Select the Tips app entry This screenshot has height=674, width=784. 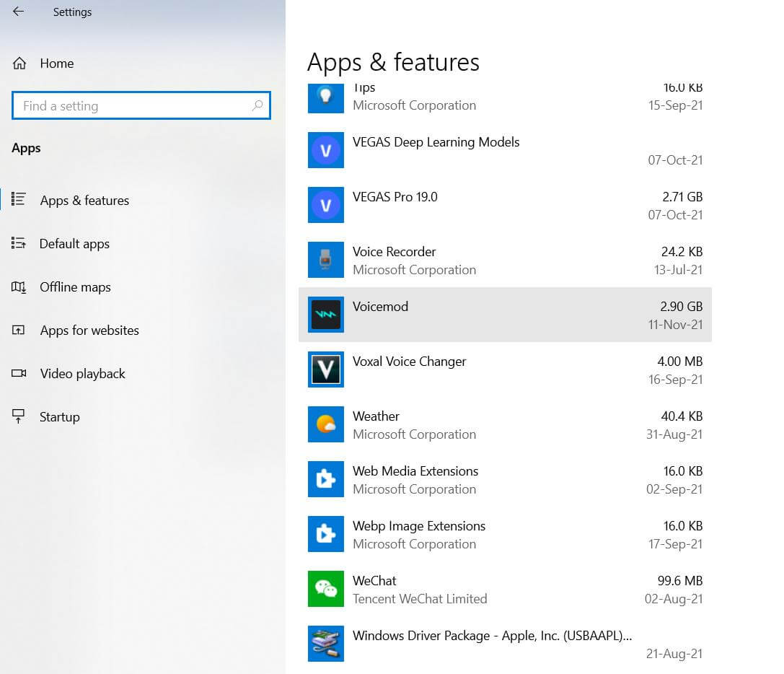[x=505, y=98]
